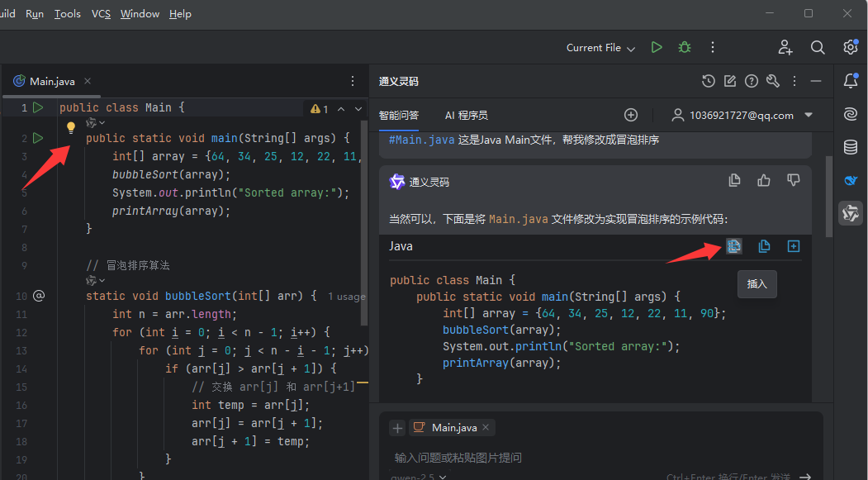Click the comment '// 冒泡排序算法' in the editor
This screenshot has height=480, width=868.
click(128, 265)
